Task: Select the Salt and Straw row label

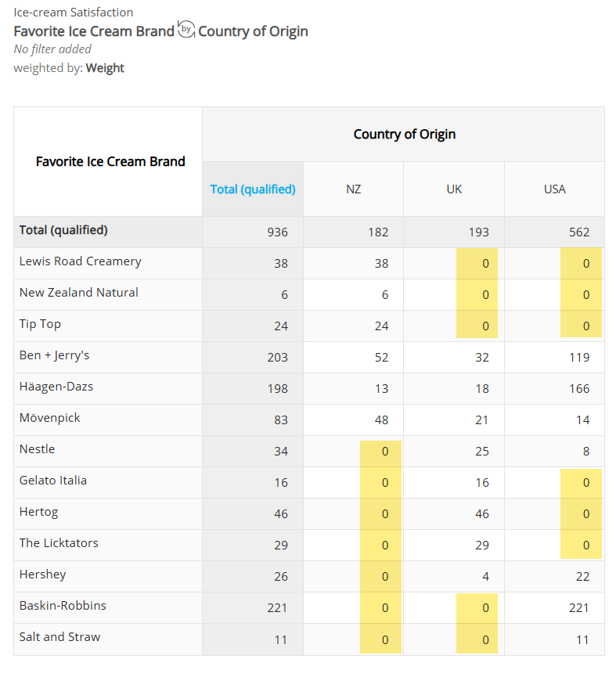Action: [x=59, y=637]
